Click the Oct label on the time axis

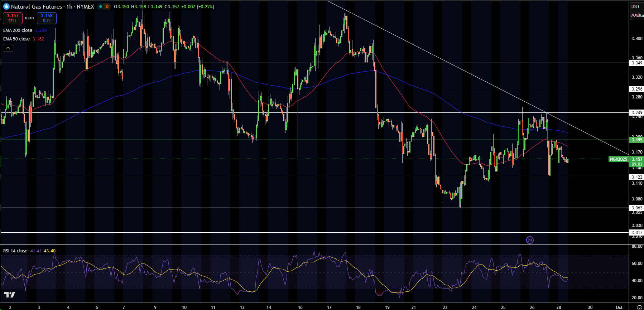coord(619,307)
